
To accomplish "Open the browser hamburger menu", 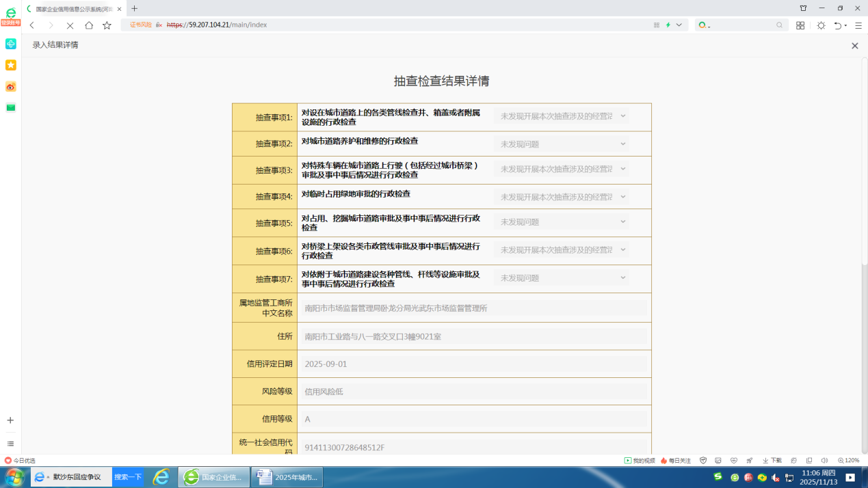I will click(x=858, y=25).
